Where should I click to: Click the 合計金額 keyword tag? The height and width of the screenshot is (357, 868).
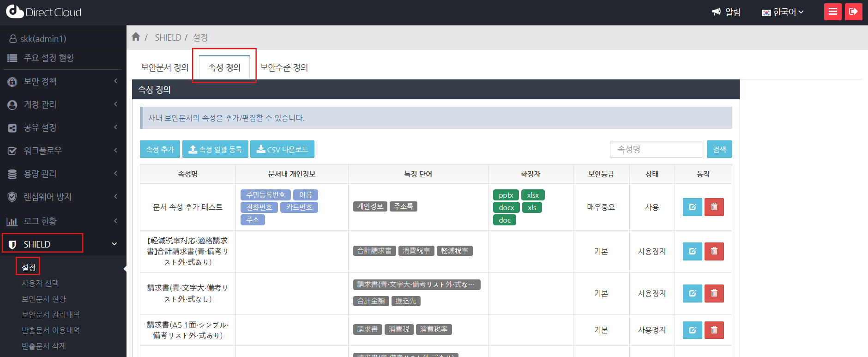pos(371,301)
